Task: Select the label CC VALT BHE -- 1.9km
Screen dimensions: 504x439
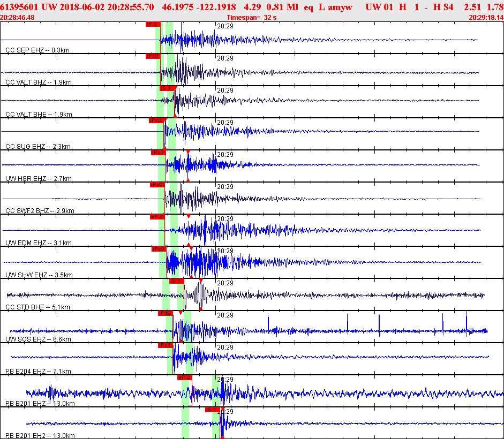Action: coord(39,115)
